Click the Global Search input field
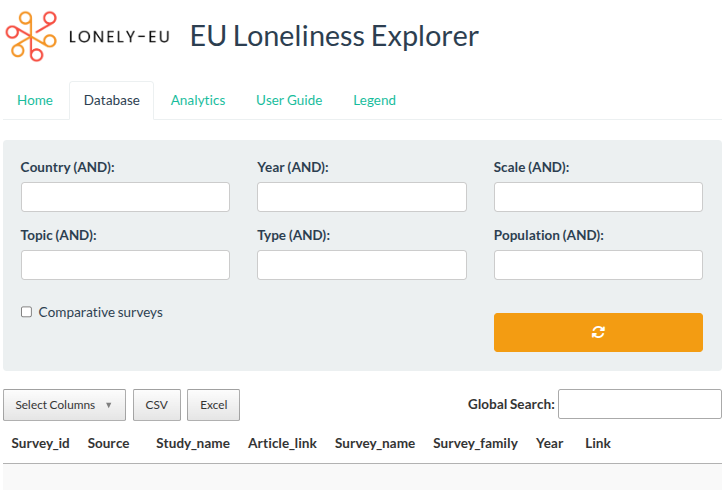The width and height of the screenshot is (723, 490). point(639,404)
